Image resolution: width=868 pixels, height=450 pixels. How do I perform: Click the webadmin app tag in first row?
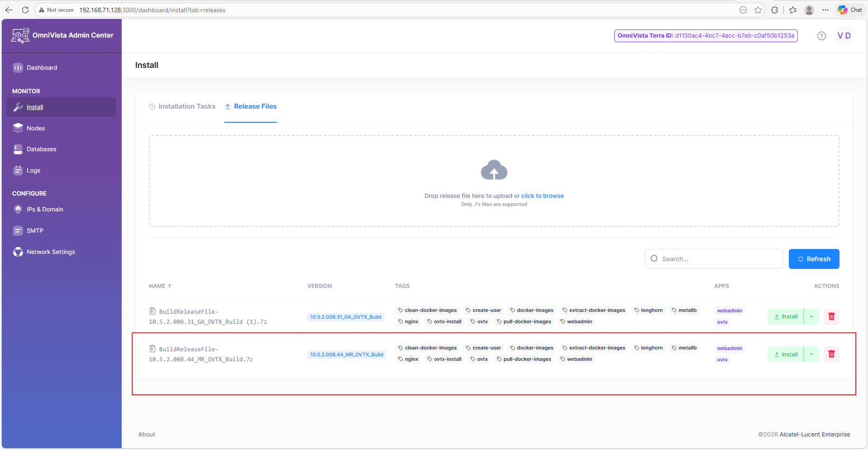tap(729, 311)
